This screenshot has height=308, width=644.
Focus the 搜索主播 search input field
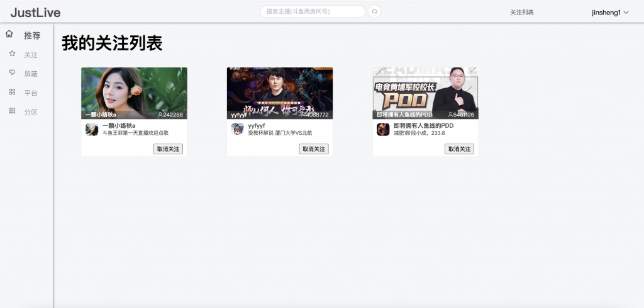312,11
